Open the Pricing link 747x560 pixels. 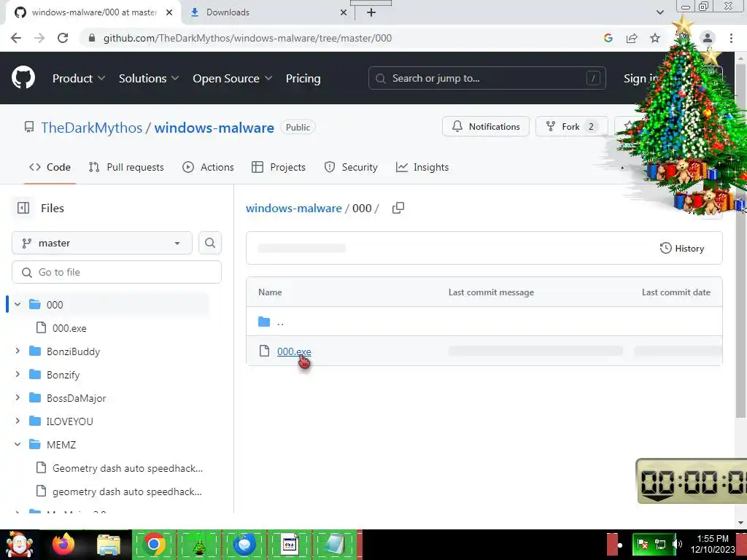click(x=303, y=78)
